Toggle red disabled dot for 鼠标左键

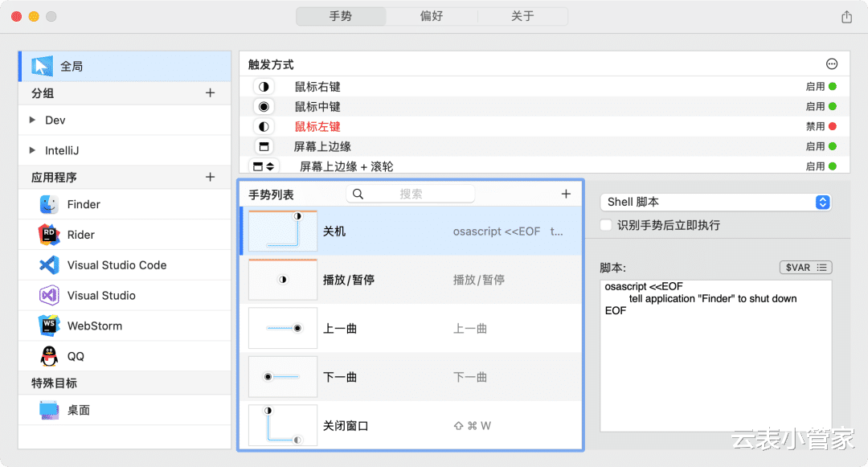tap(833, 126)
